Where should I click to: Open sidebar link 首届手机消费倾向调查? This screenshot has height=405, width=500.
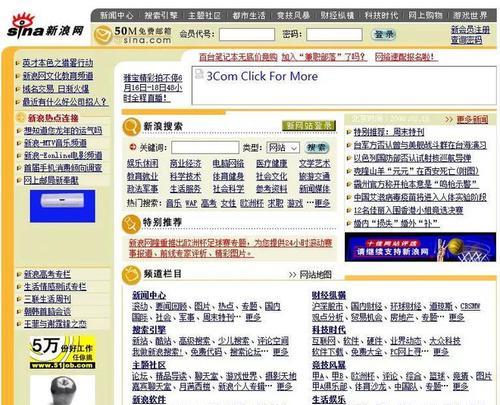pyautogui.click(x=63, y=168)
